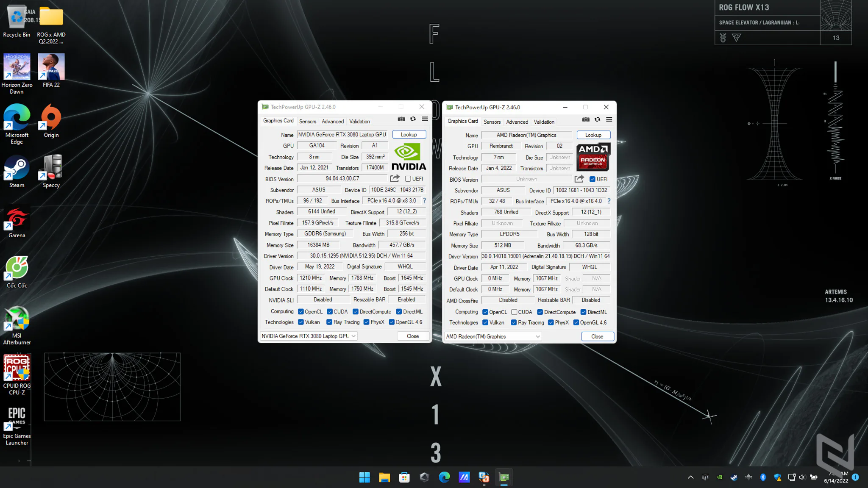Viewport: 868px width, 488px height.
Task: Show hidden icons in the system tray
Action: 690,477
